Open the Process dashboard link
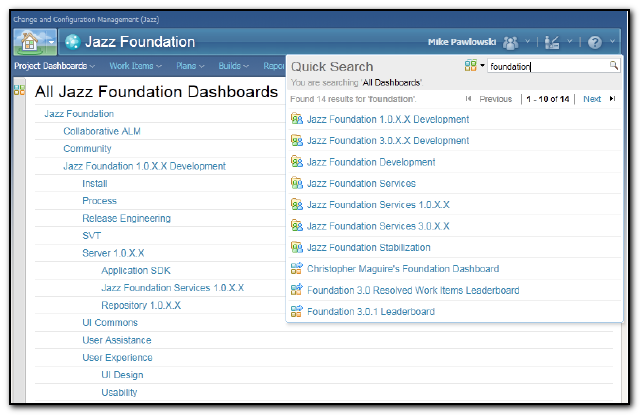 100,201
